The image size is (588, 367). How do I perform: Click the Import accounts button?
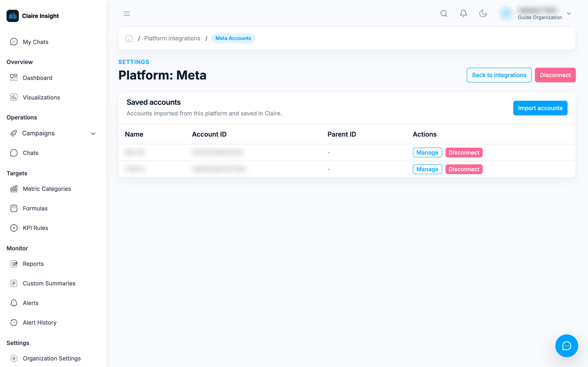540,108
